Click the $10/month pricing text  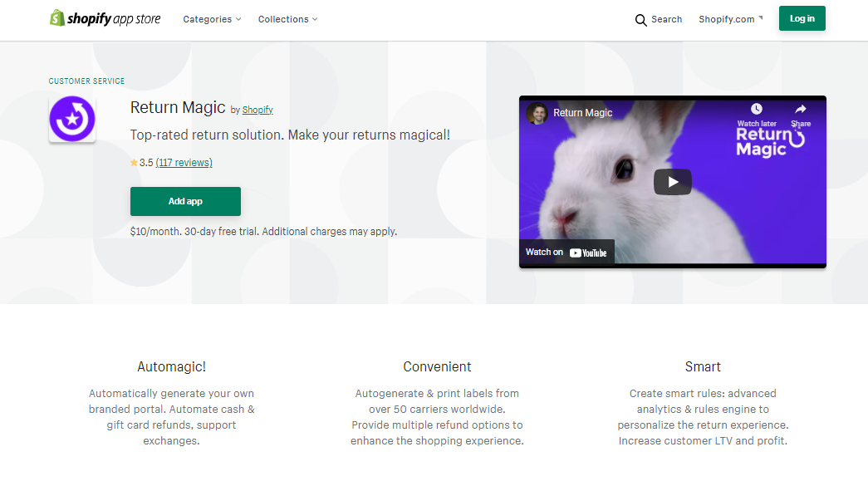pos(263,232)
